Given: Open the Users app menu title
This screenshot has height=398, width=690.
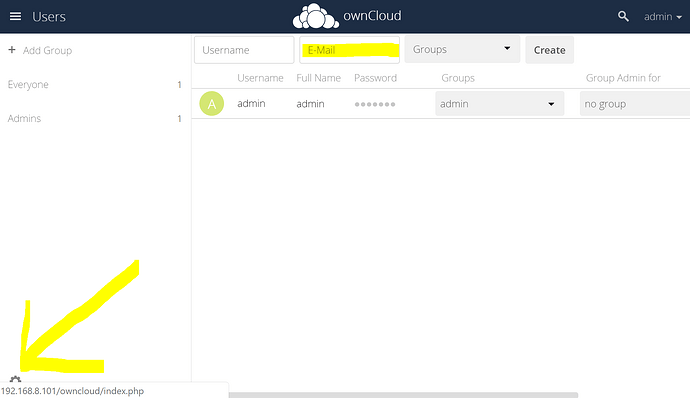Looking at the screenshot, I should [49, 17].
